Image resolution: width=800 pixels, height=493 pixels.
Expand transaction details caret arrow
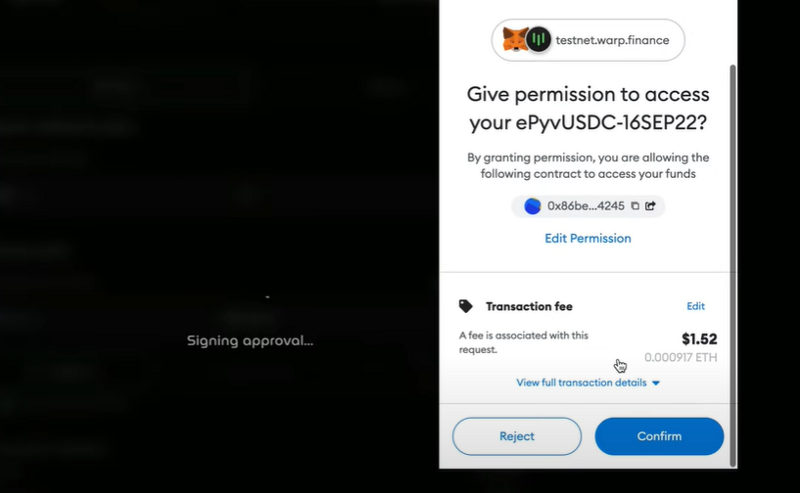656,383
